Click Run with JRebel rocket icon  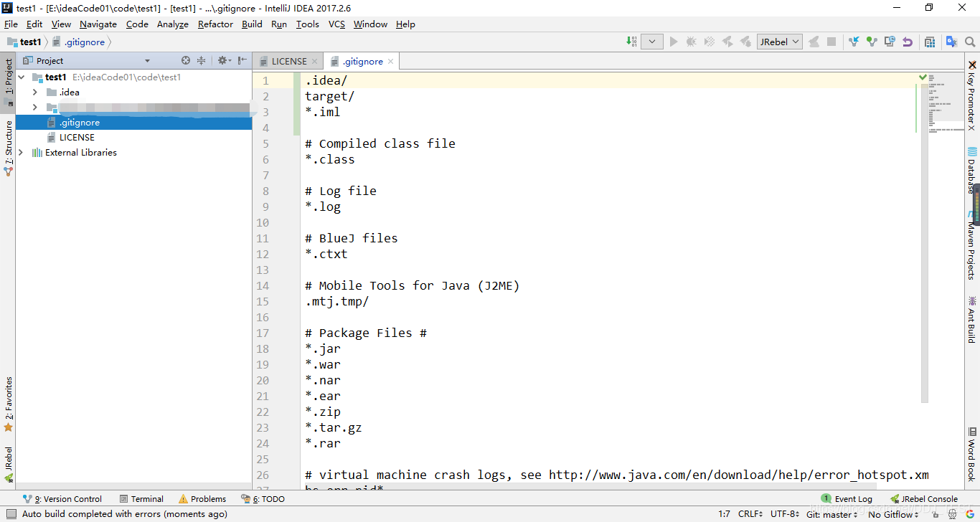click(x=727, y=42)
